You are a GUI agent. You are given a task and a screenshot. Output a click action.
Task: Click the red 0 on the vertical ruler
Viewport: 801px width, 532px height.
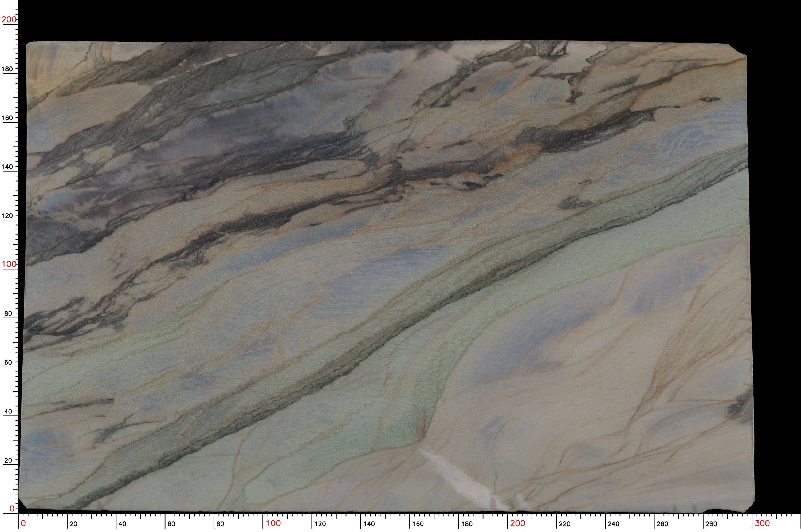[12, 508]
